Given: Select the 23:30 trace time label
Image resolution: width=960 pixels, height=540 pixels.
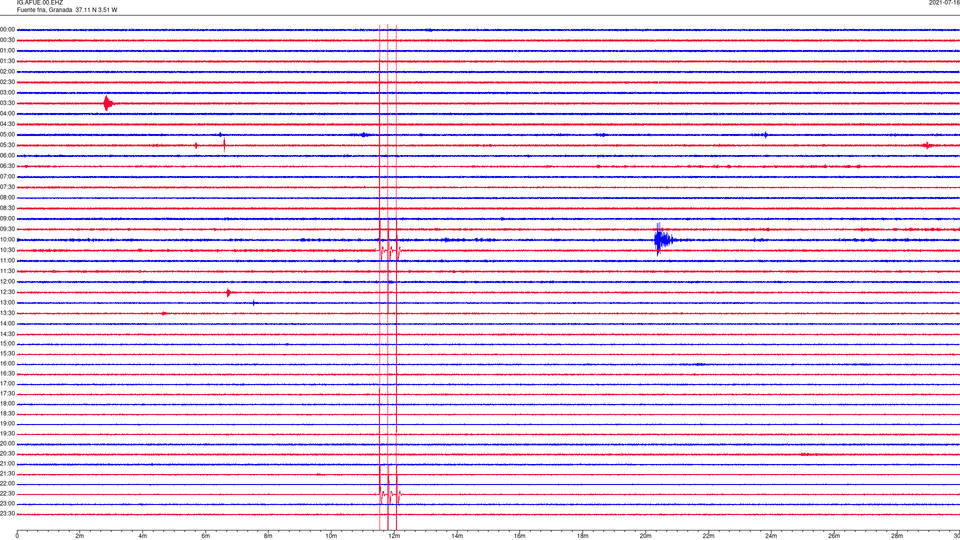Looking at the screenshot, I should [x=8, y=514].
